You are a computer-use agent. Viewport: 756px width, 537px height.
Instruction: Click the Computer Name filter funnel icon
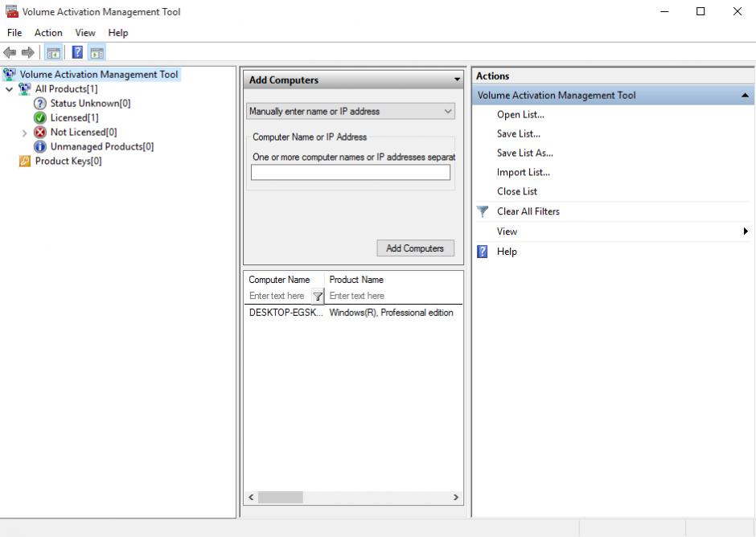coord(318,296)
